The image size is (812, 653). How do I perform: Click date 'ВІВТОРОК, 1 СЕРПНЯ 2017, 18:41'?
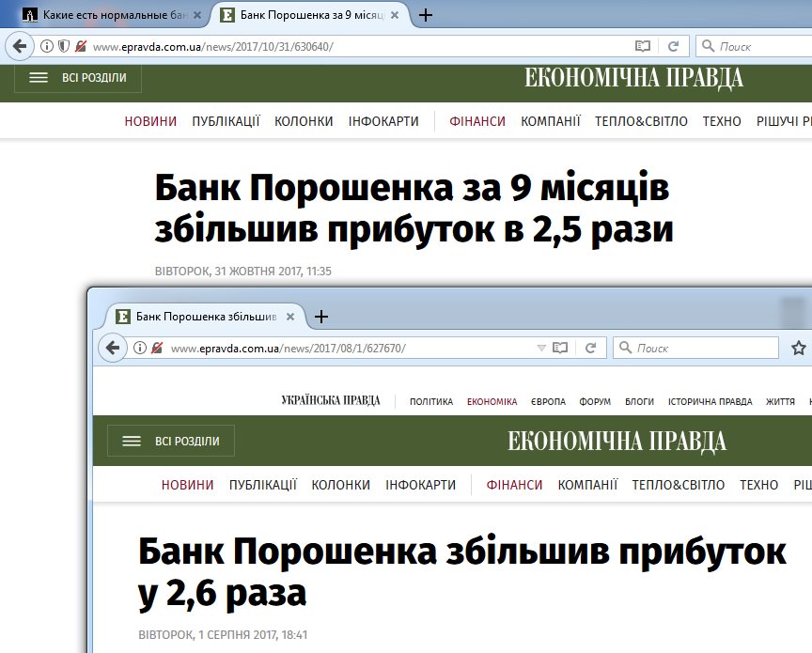pos(223,634)
